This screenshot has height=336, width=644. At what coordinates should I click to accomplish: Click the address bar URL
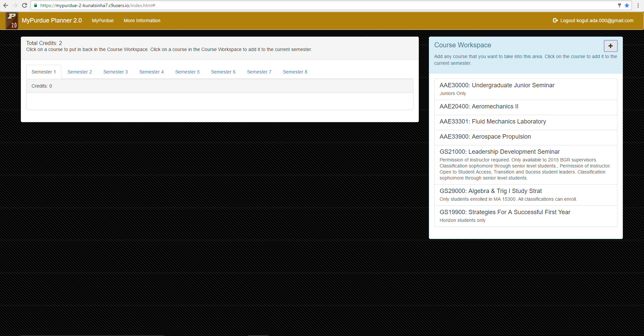click(98, 5)
